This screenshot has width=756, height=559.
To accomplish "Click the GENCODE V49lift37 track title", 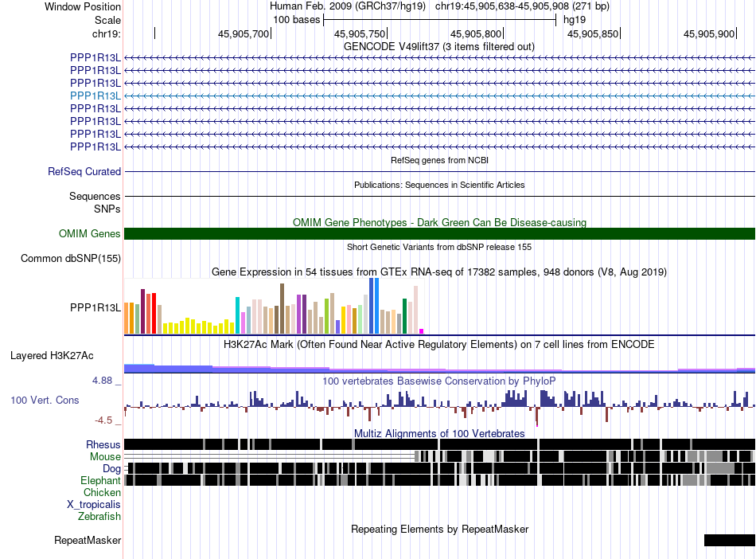I will point(439,47).
